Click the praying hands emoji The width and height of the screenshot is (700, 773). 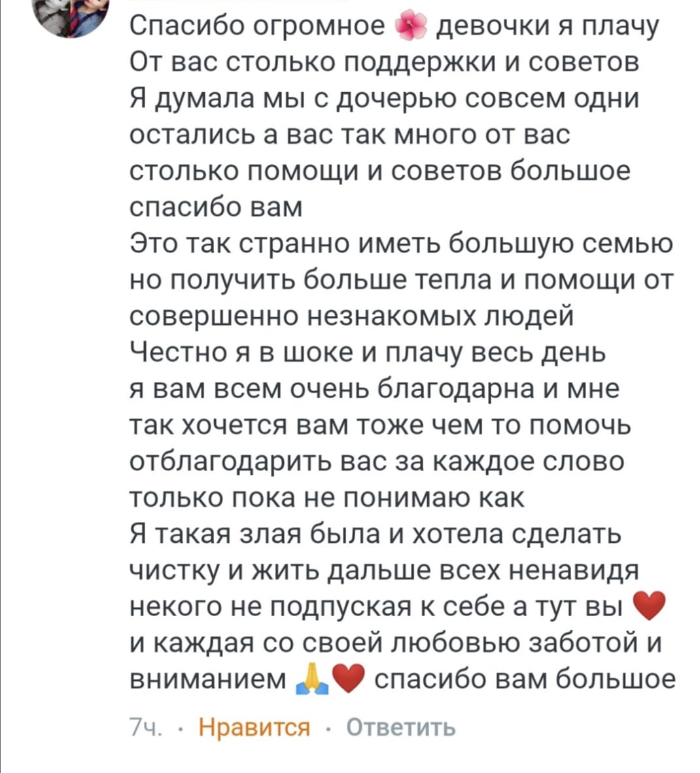(312, 679)
